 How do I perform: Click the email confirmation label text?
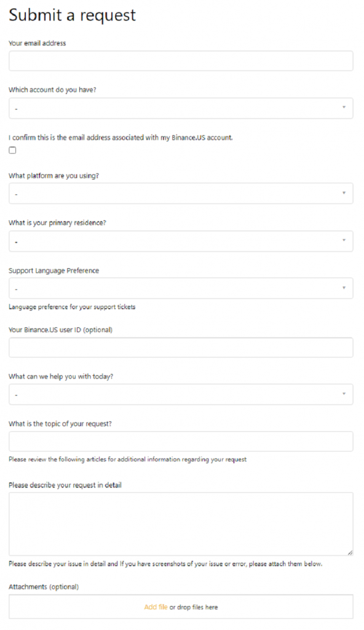[x=121, y=137]
